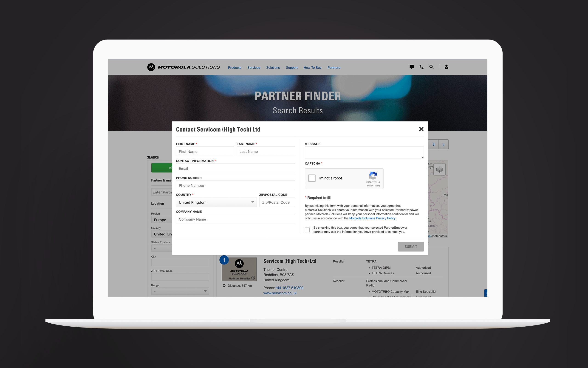Click the reCAPTCHA Privacy link
Screen dimensions: 588x368
[x=369, y=186]
